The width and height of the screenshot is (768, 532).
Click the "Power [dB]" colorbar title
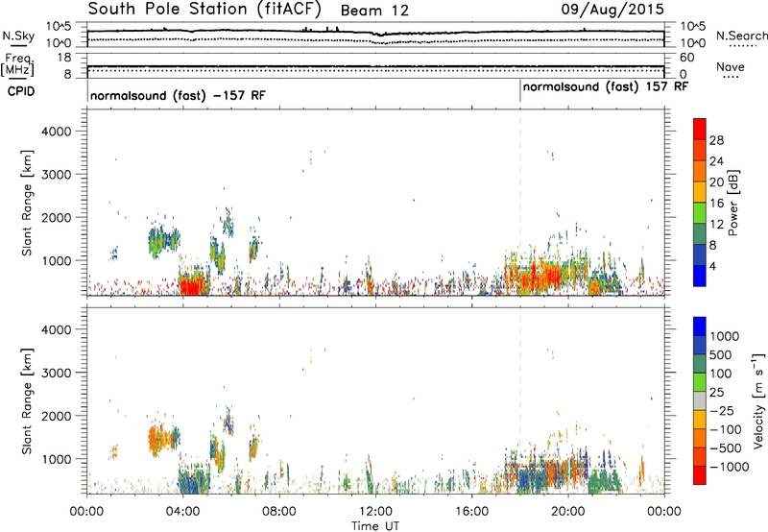pos(732,203)
